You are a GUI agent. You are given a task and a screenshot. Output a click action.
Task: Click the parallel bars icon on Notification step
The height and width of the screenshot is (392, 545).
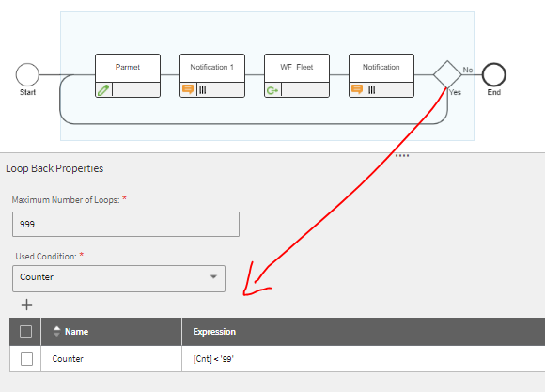[372, 89]
